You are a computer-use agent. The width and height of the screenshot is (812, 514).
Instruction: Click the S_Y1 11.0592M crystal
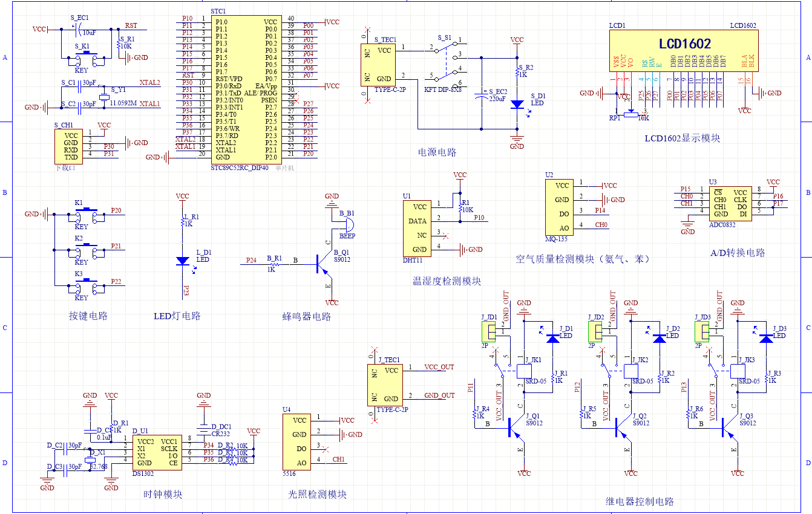(103, 97)
